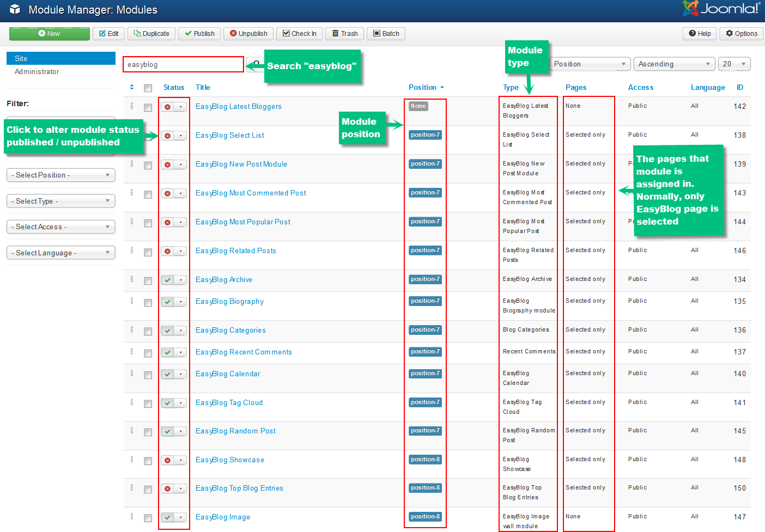Publish the EasyBlog New Post Module via status icon

167,164
